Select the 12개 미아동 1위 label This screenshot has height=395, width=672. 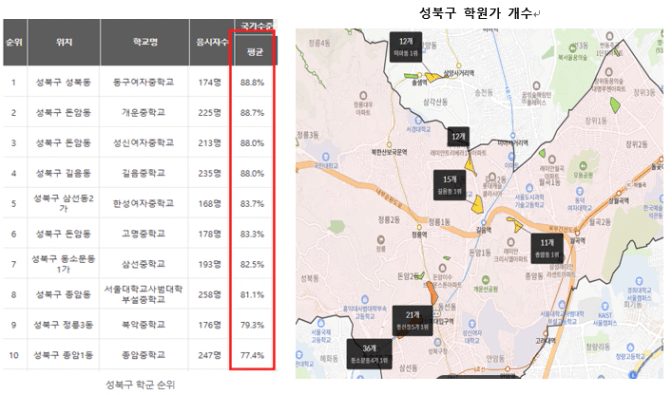pyautogui.click(x=405, y=47)
